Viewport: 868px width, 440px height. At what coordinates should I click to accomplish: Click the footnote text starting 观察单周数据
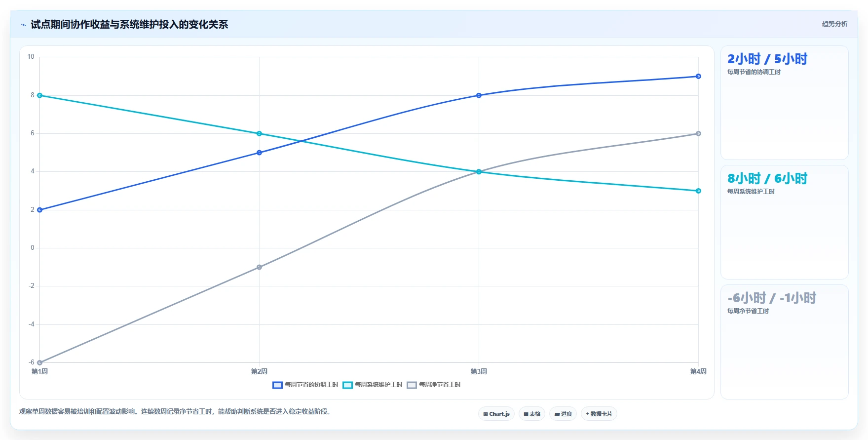pos(175,411)
